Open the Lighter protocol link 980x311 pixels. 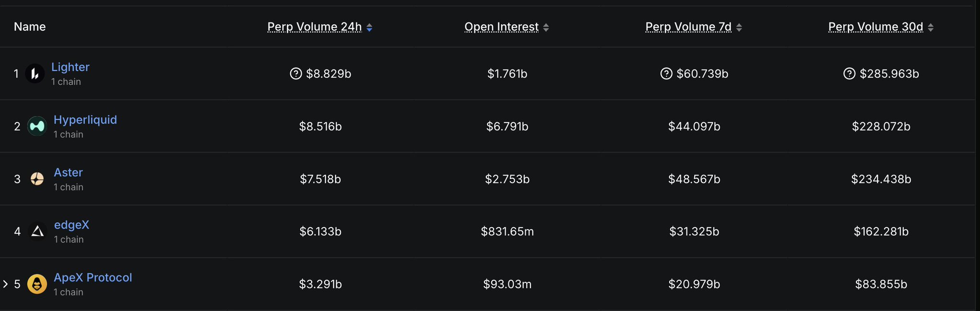(x=70, y=67)
